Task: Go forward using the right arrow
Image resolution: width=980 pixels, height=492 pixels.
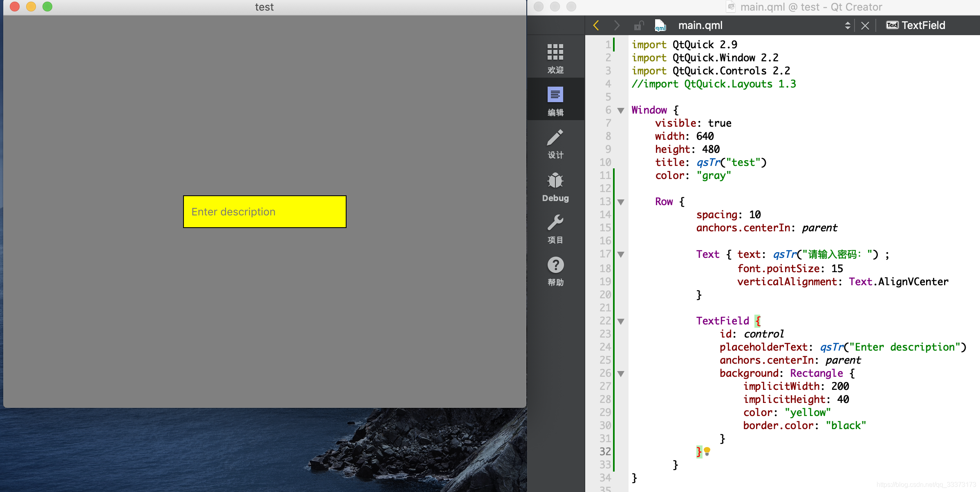Action: [x=617, y=25]
